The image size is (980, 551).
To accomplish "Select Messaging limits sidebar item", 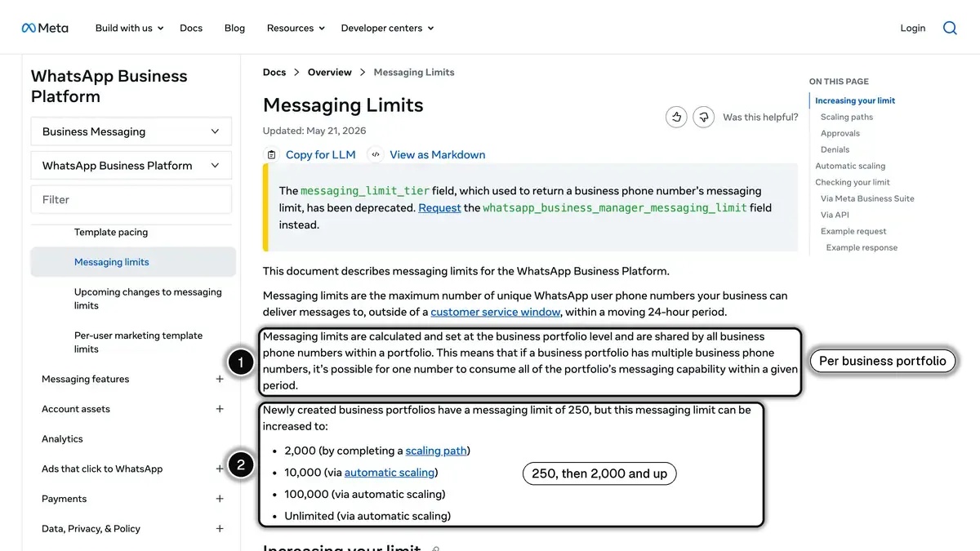I will tap(133, 262).
